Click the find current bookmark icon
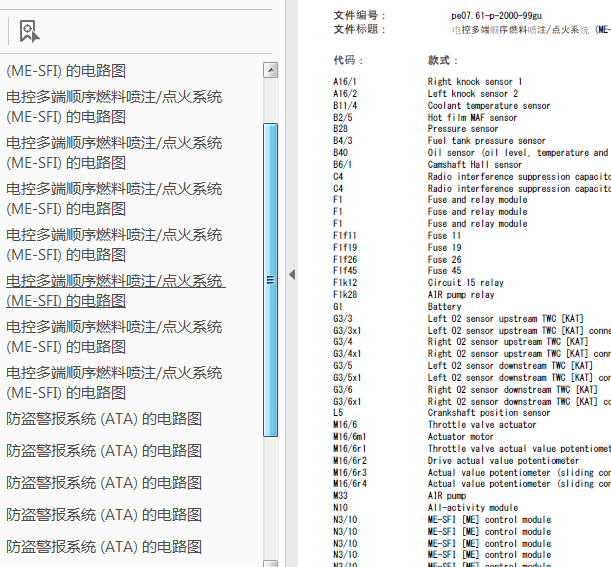611x567 pixels. tap(29, 31)
